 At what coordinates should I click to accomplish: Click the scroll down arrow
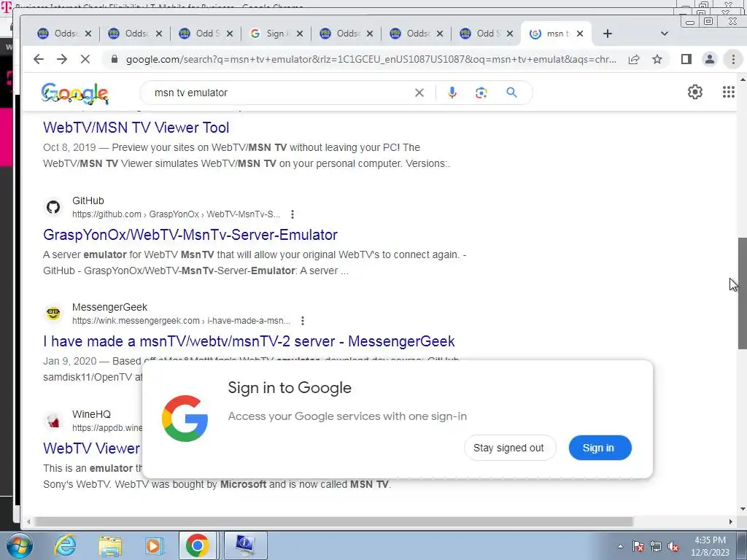(x=742, y=509)
